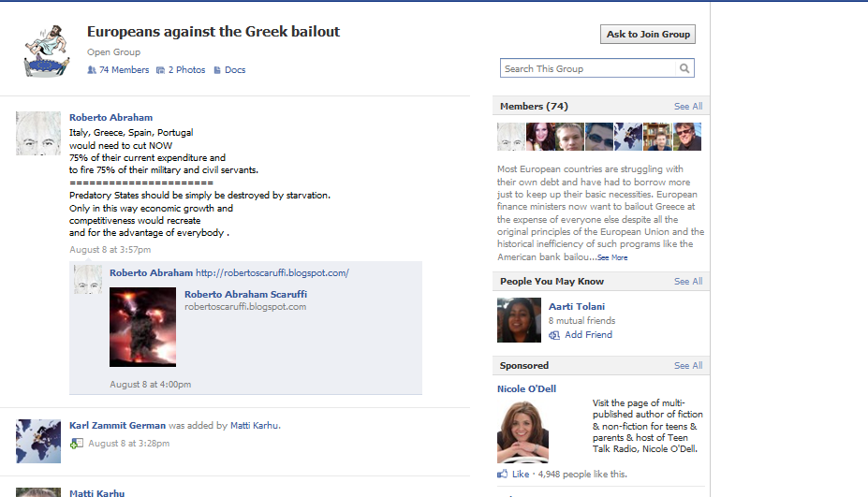Image resolution: width=868 pixels, height=497 pixels.
Task: Open fourth member avatar with sunglasses
Action: (x=599, y=137)
